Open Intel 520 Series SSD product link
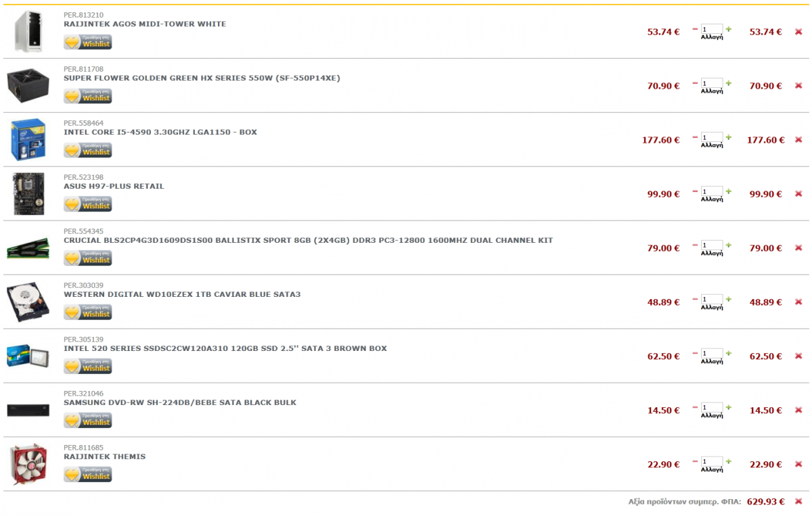812x516 pixels. tap(225, 349)
